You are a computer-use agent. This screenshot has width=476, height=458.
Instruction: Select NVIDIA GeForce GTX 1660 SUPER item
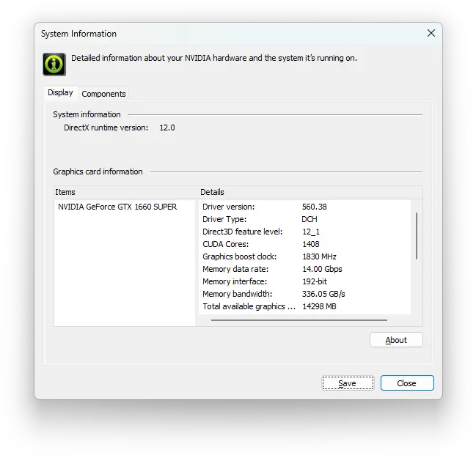tap(117, 207)
